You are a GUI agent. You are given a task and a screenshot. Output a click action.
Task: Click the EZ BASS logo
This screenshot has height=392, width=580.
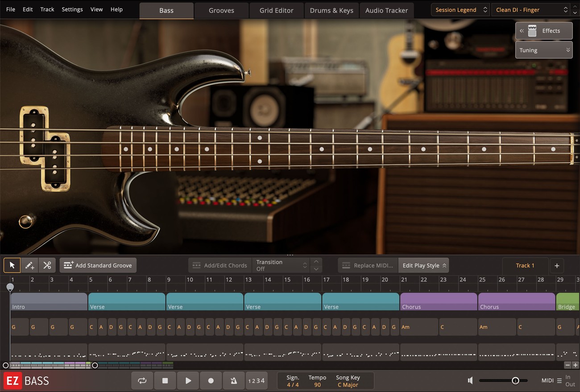pyautogui.click(x=26, y=381)
